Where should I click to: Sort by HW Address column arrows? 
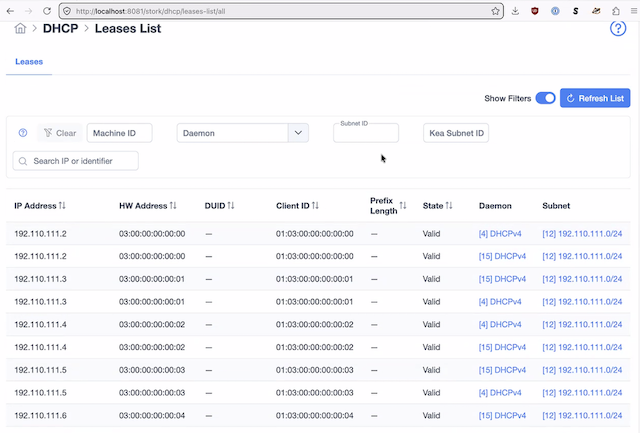pyautogui.click(x=173, y=205)
